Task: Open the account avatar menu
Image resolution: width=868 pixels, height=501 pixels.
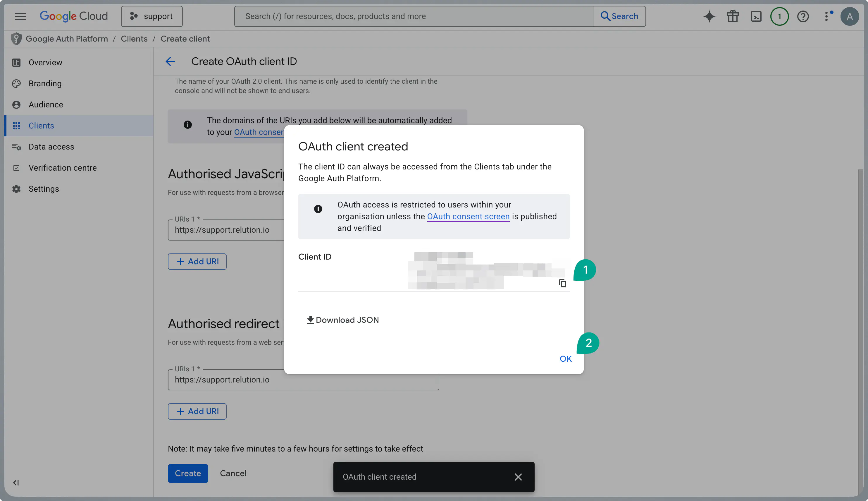Action: pos(850,16)
